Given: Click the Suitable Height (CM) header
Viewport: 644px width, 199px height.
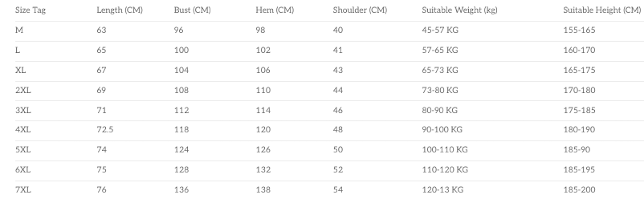Looking at the screenshot, I should coord(602,10).
